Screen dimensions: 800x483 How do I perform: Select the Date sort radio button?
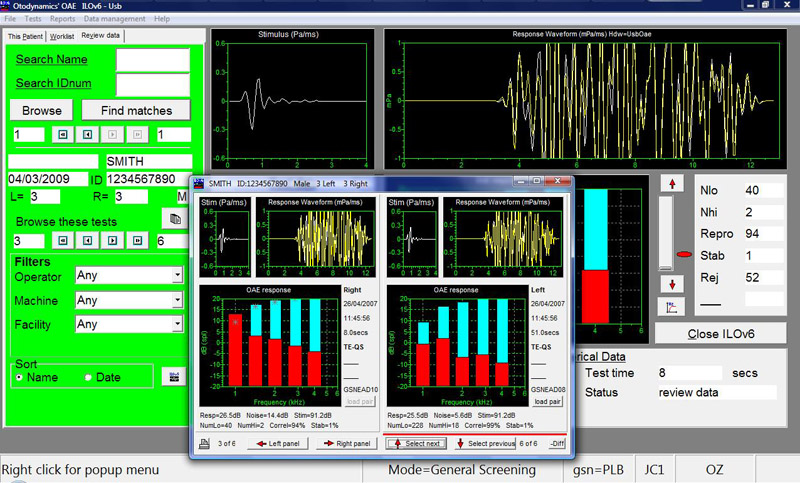coord(88,377)
